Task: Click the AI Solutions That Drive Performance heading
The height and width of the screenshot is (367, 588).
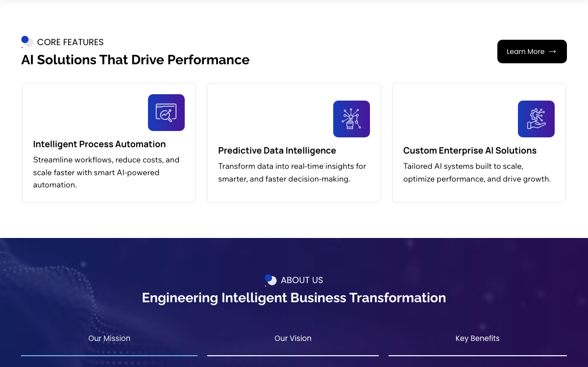Action: [135, 60]
